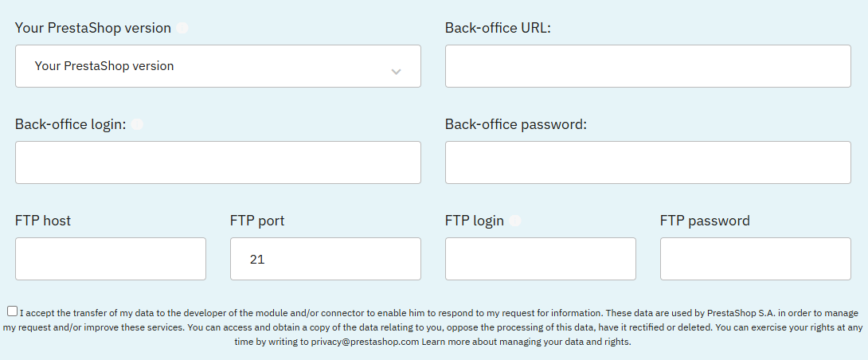Image resolution: width=868 pixels, height=360 pixels.
Task: Select the Back-office password field
Action: (647, 162)
